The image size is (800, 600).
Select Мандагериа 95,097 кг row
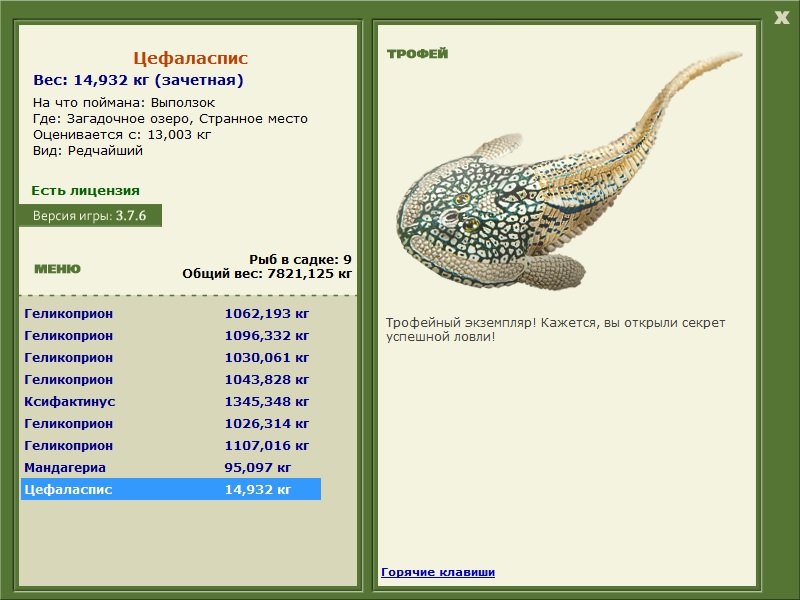(171, 467)
